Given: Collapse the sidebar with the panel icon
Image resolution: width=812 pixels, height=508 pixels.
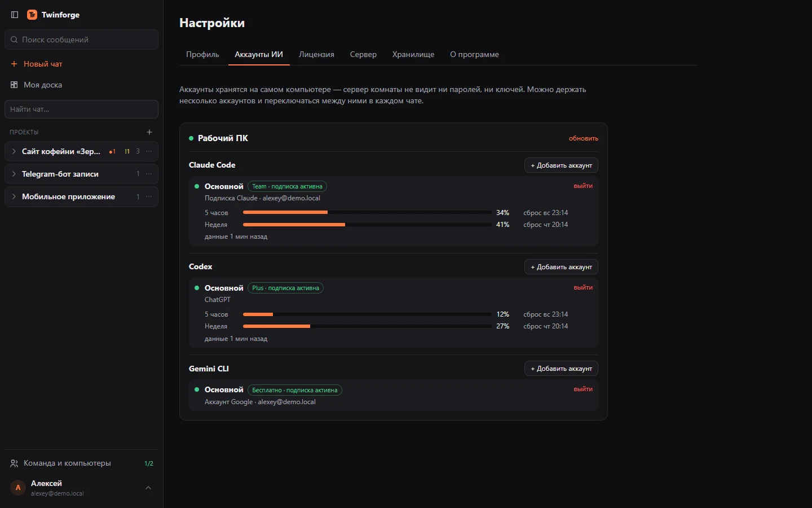Looking at the screenshot, I should pos(15,15).
